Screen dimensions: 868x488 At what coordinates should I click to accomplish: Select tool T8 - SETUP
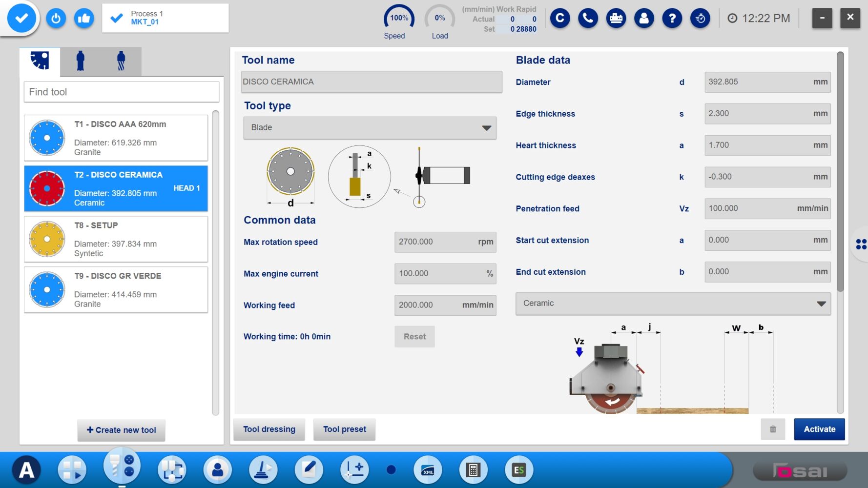coord(116,239)
